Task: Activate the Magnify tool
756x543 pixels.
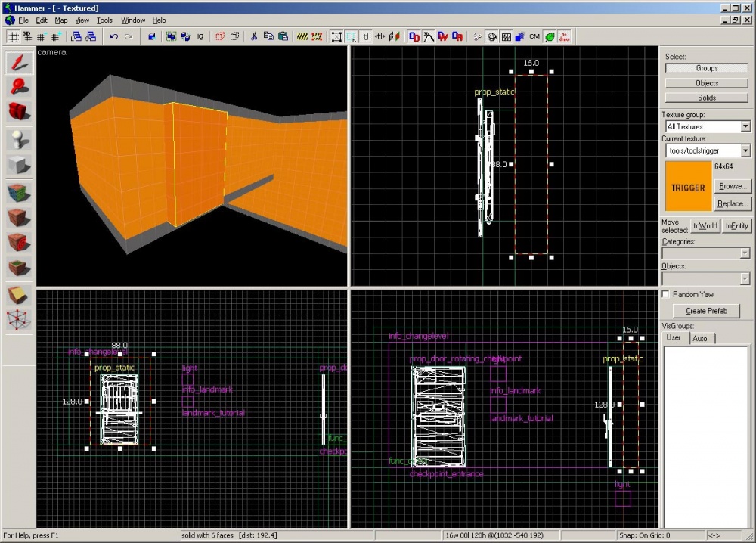Action: click(18, 87)
